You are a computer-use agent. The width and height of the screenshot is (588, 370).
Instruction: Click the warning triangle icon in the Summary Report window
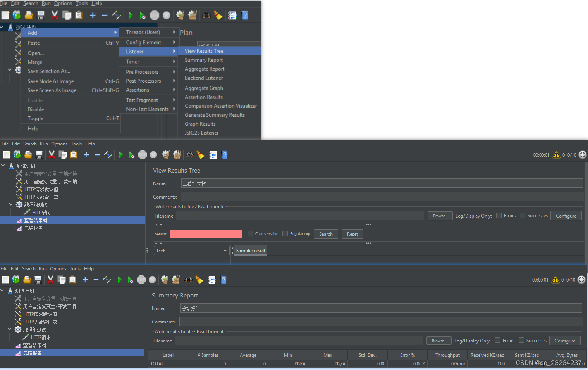click(x=555, y=280)
